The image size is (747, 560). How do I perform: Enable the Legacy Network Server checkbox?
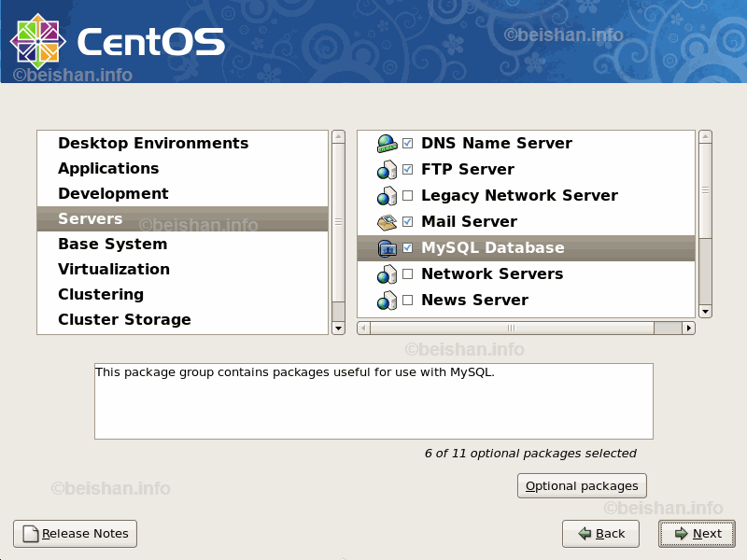pos(407,196)
